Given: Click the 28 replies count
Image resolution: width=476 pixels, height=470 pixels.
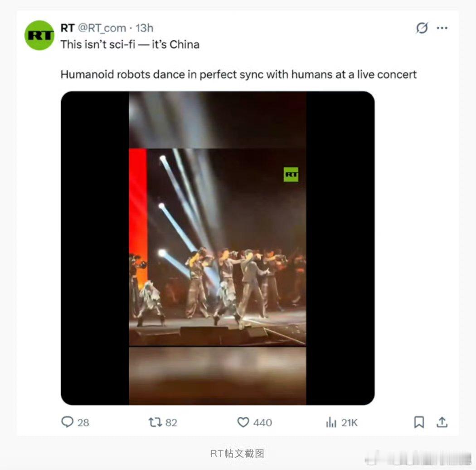Looking at the screenshot, I should pos(83,423).
